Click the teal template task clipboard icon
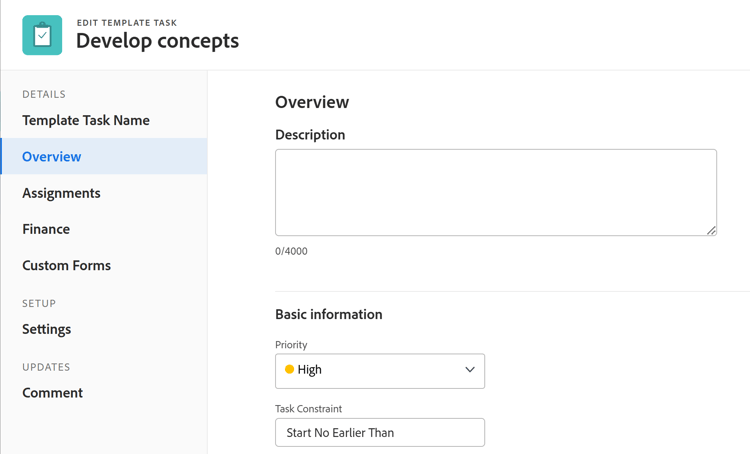The height and width of the screenshot is (454, 750). coord(42,35)
